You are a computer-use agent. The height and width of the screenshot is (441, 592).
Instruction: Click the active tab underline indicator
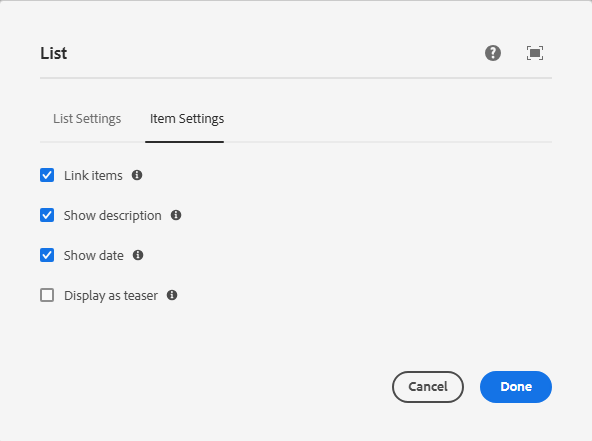[185, 142]
